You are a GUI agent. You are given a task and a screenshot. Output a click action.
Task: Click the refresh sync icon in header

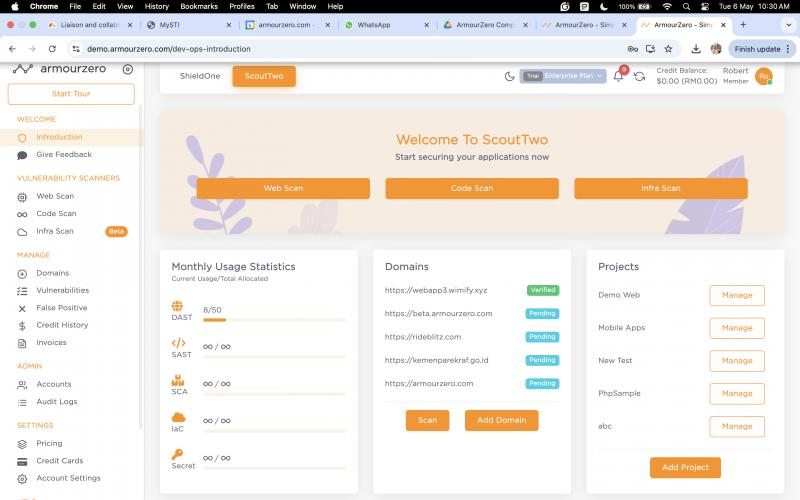point(639,77)
